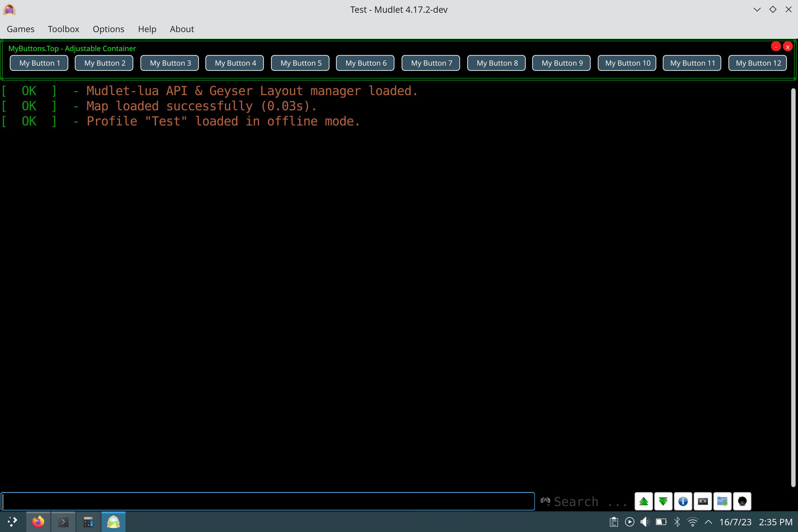Viewport: 798px width, 532px height.
Task: Expand the system tray hidden icons chevron
Action: [x=708, y=522]
